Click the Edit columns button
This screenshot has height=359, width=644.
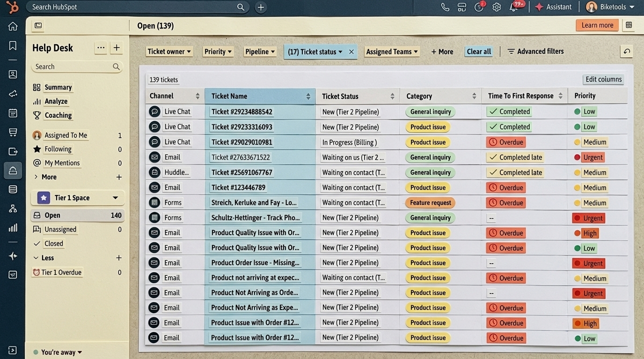tap(603, 79)
